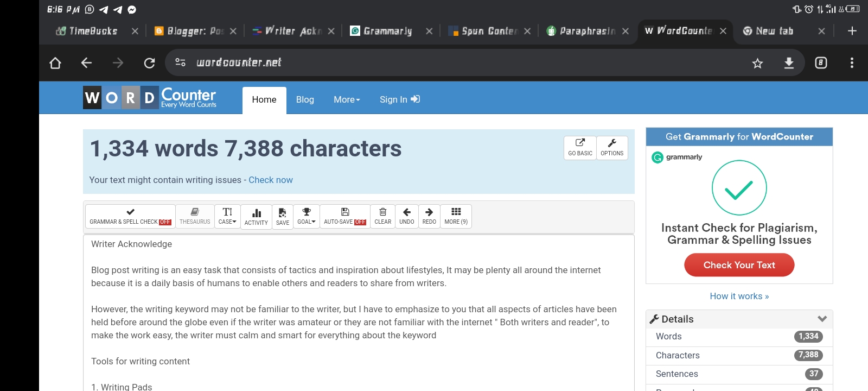The width and height of the screenshot is (868, 391).
Task: Click the alarm clock status icon
Action: [x=808, y=9]
